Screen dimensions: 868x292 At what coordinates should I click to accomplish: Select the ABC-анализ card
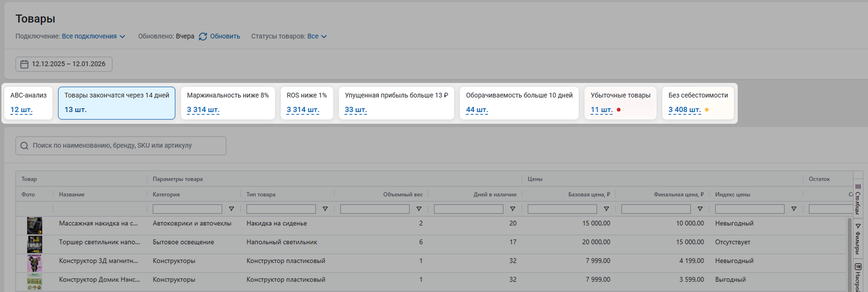28,102
